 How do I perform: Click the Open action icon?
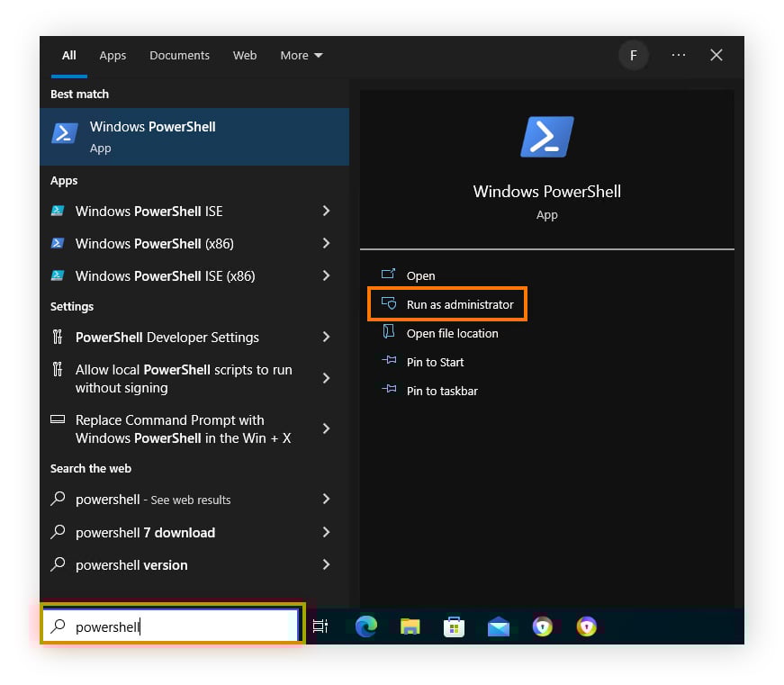click(389, 274)
